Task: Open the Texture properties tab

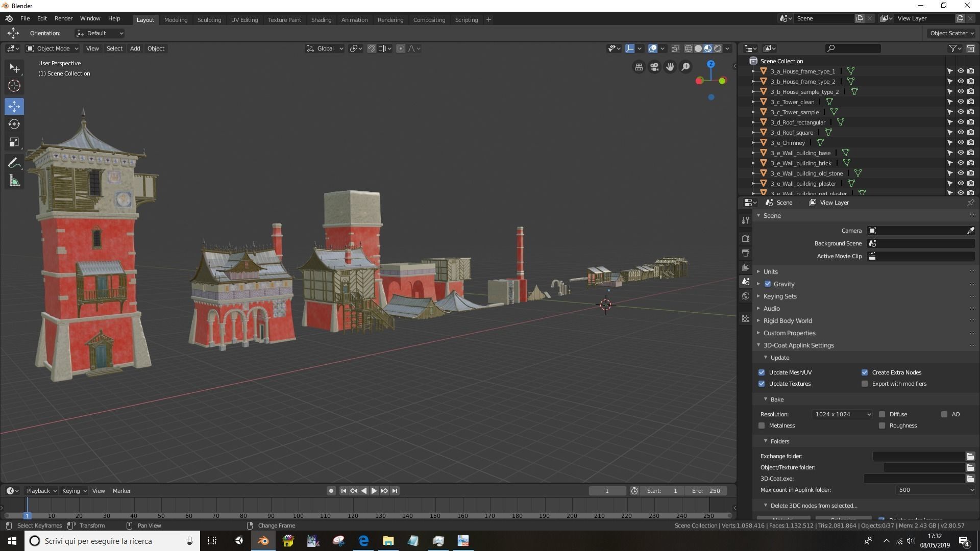Action: pos(746,318)
